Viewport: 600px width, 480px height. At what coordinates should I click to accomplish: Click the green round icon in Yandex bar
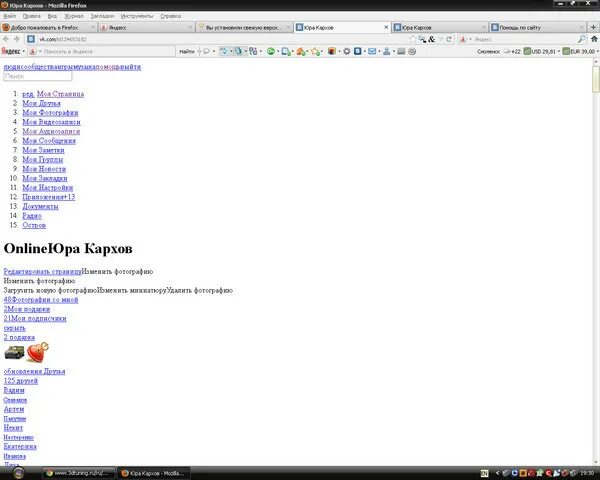271,51
